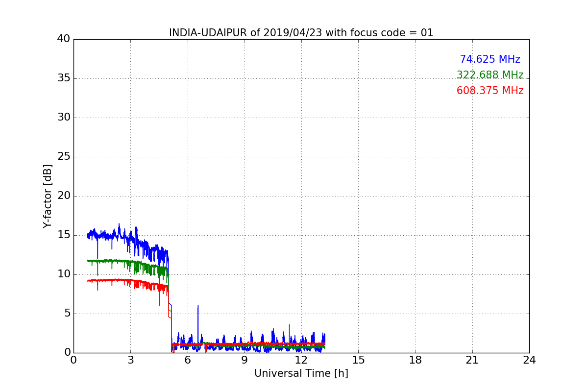Click the x-axis tick label 9

(245, 360)
